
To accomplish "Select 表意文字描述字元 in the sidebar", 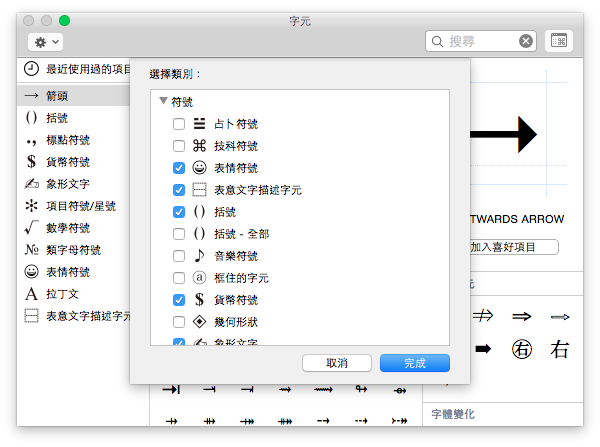I will (74, 316).
